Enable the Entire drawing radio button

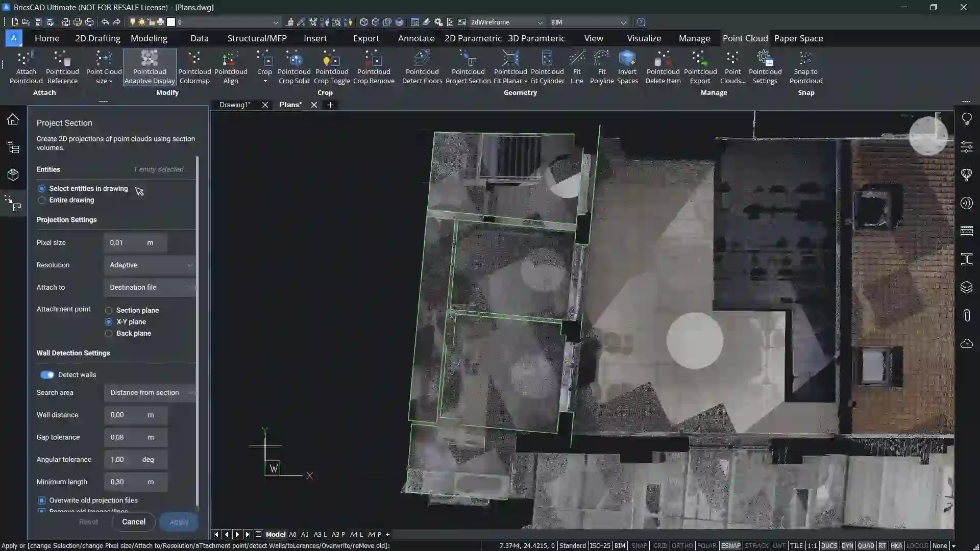42,200
